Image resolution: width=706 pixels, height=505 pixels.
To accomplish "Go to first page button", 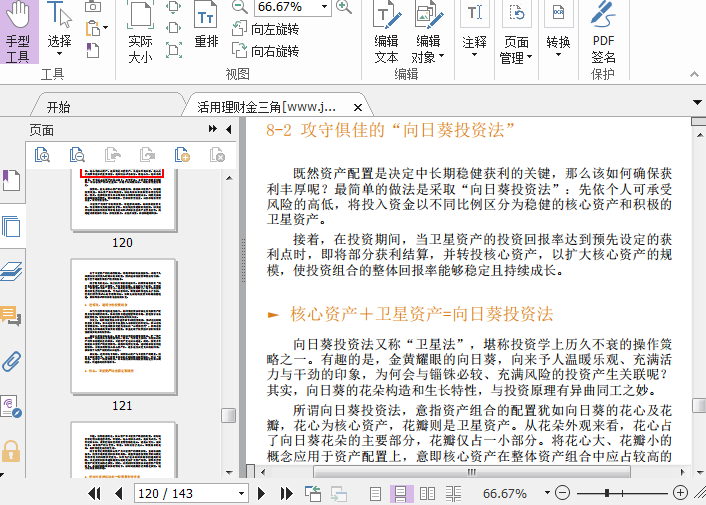I will (94, 494).
